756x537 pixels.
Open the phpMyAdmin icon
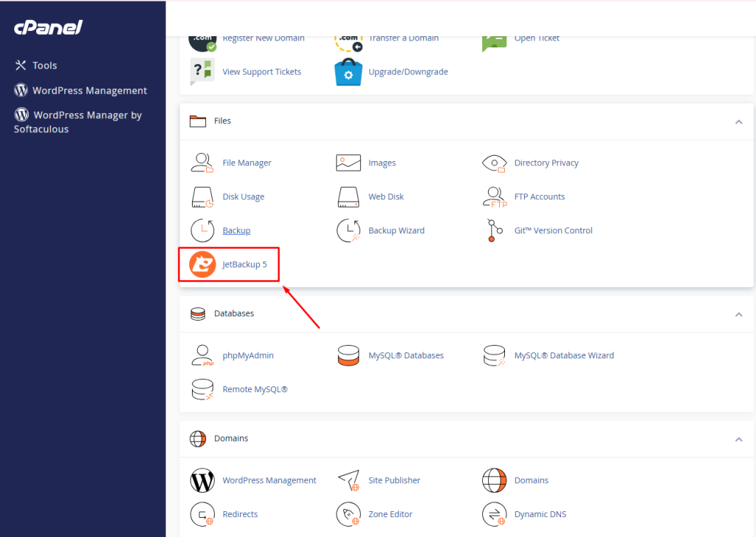(x=202, y=355)
